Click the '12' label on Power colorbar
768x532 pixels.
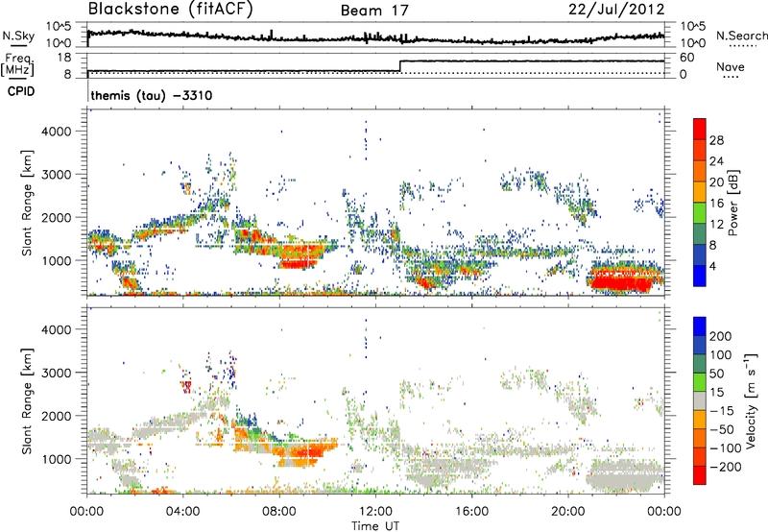716,225
